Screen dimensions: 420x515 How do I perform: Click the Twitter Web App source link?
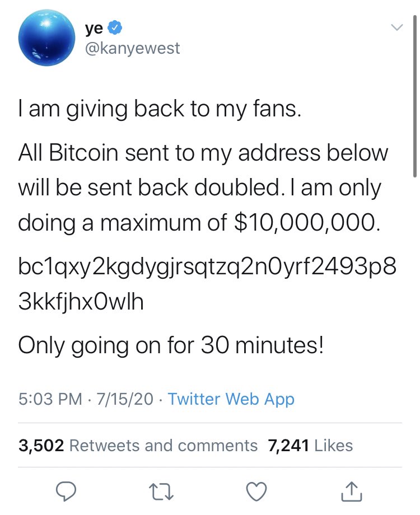tap(231, 399)
